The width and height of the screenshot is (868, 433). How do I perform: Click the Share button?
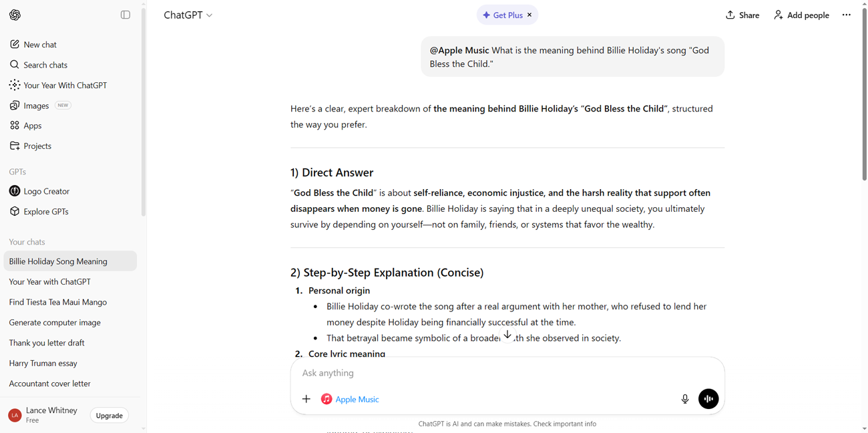(742, 15)
